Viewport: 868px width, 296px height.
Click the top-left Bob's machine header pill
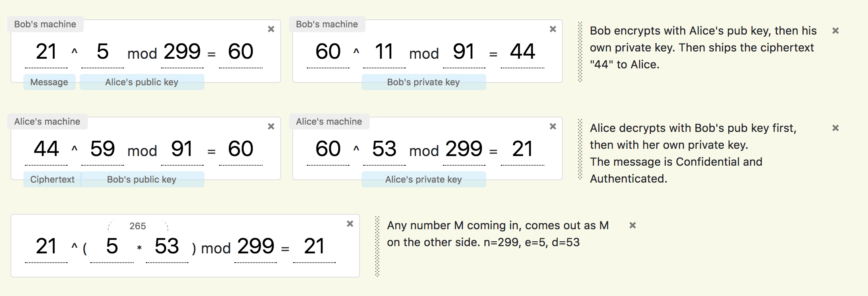click(x=45, y=24)
